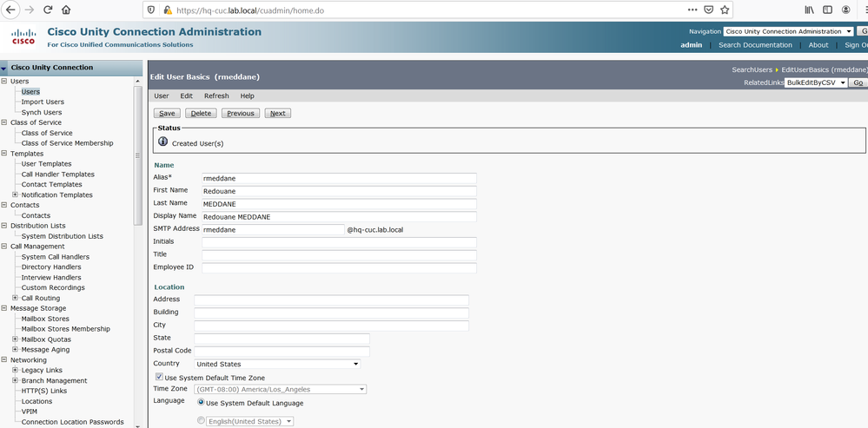Screen dimensions: 868x428
Task: Expand the Branch Management node
Action: tap(15, 380)
